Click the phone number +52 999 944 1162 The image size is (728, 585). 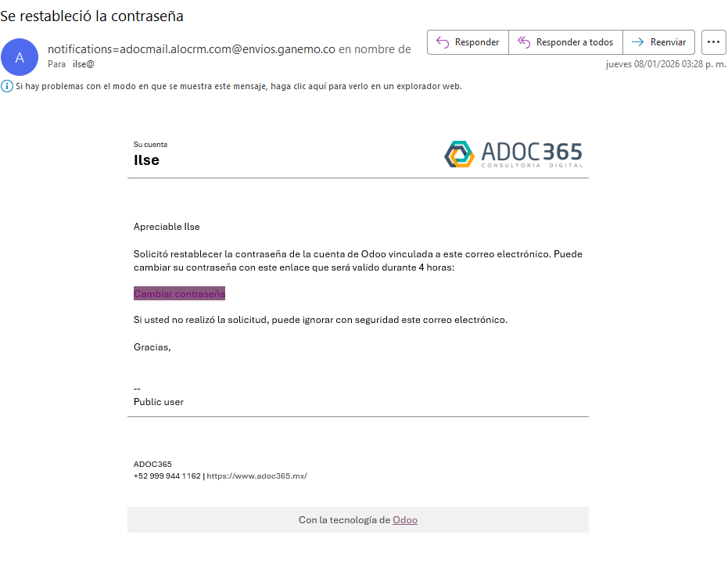pyautogui.click(x=167, y=476)
